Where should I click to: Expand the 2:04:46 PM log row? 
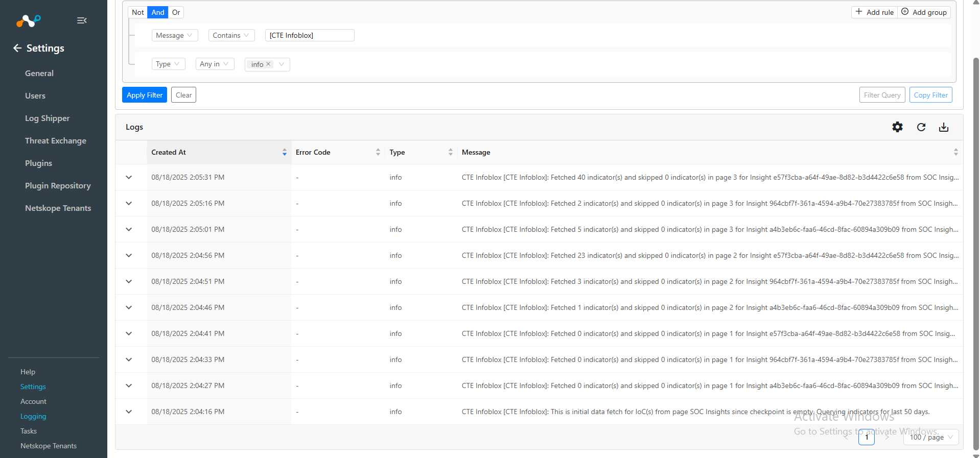point(129,307)
